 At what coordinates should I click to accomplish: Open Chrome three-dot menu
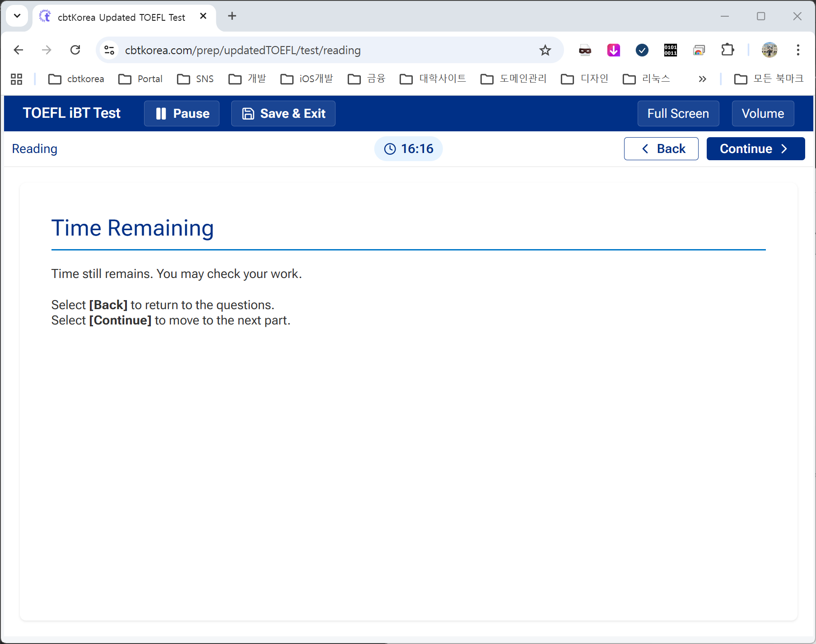798,50
